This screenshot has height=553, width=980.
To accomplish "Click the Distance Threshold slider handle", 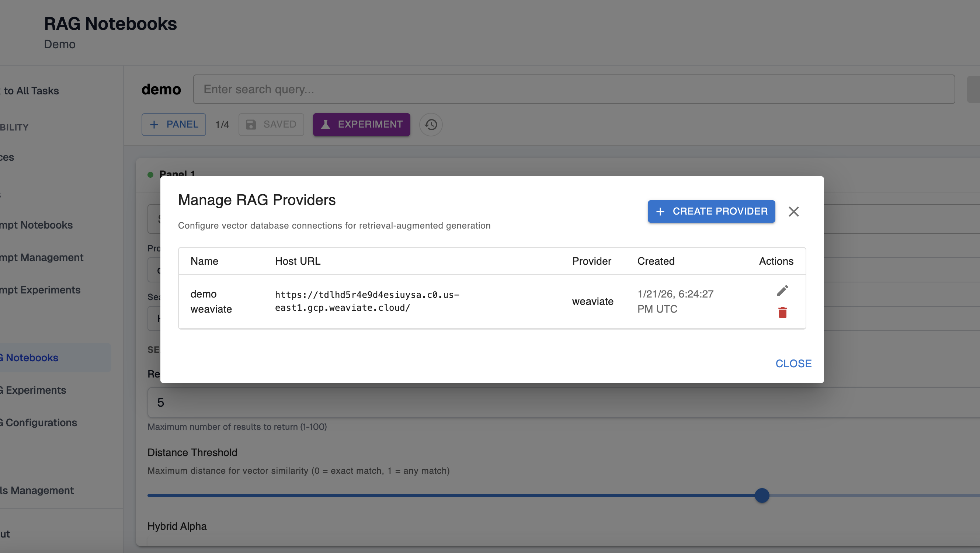I will pos(762,495).
